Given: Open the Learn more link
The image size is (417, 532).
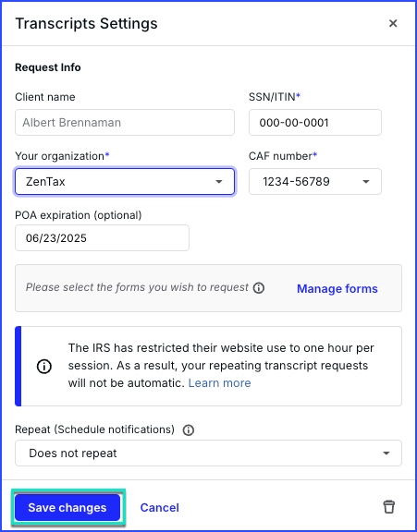Looking at the screenshot, I should point(219,383).
